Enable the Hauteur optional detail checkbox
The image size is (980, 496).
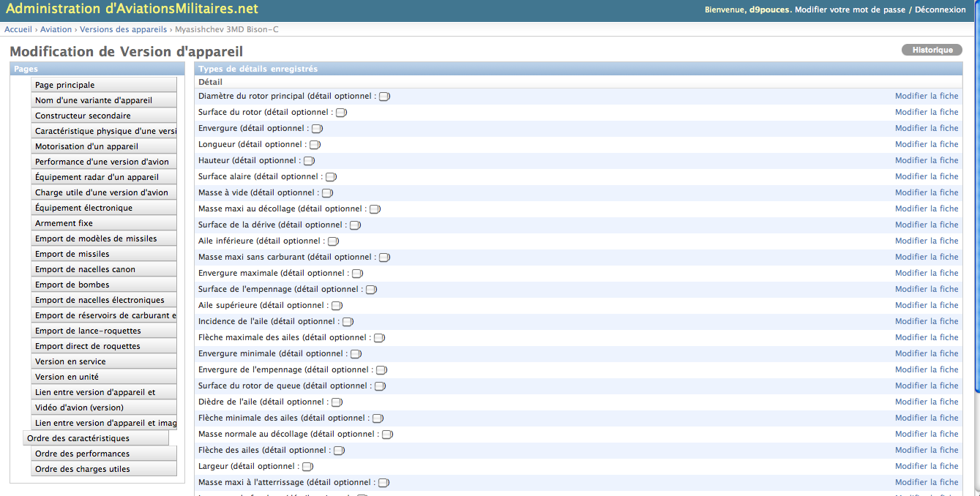click(x=309, y=161)
